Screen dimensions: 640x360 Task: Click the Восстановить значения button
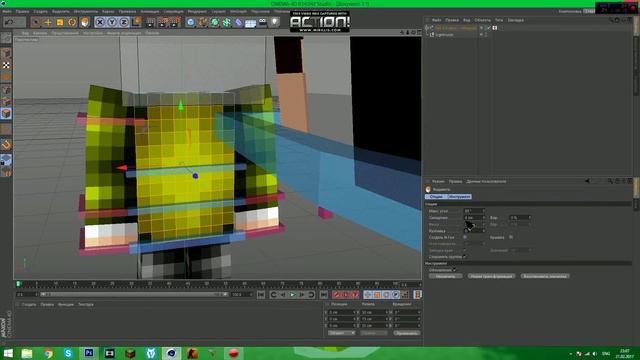[545, 276]
